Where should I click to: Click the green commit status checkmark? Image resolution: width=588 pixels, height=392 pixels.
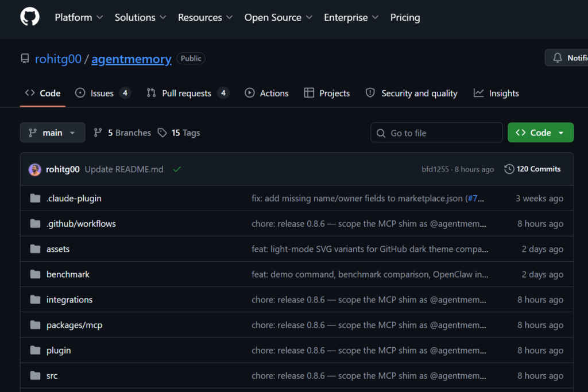(177, 169)
